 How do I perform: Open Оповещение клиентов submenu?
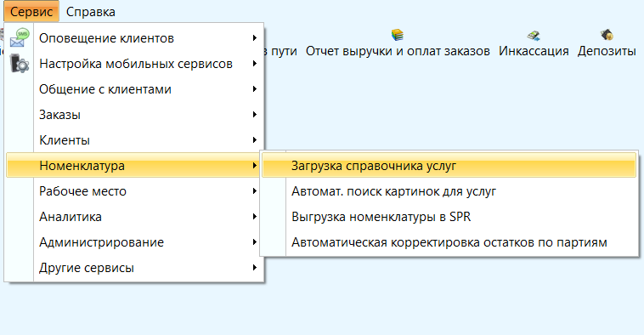tap(134, 38)
